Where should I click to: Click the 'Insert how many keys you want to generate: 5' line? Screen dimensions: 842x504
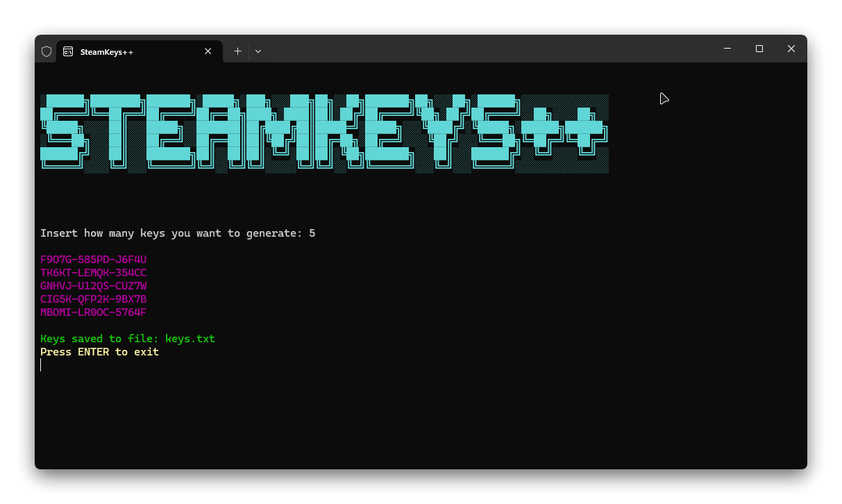(178, 233)
